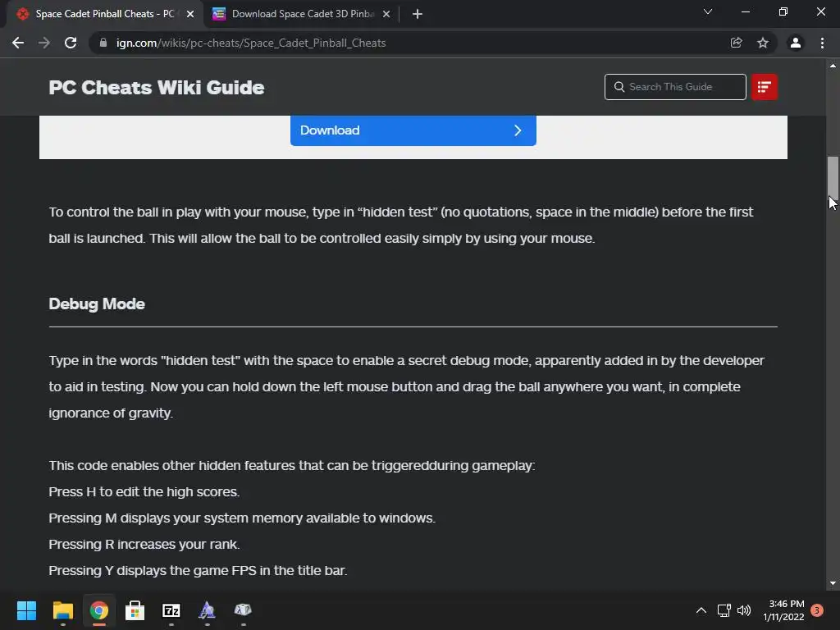840x630 pixels.
Task: Click the paragraph beginning 'Type in the words'
Action: click(x=407, y=387)
